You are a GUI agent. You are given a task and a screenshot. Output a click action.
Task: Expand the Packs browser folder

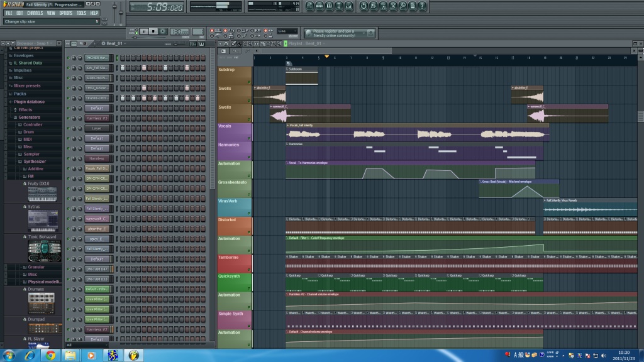[x=19, y=94]
